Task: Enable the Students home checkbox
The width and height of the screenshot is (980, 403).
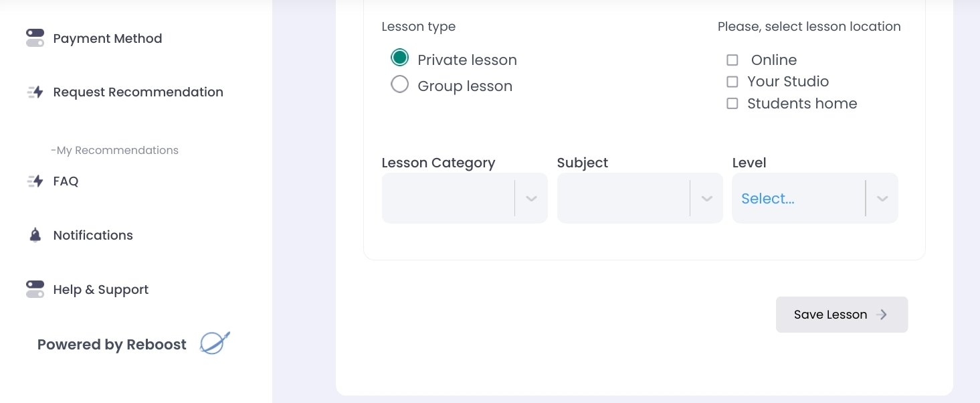Action: tap(732, 104)
